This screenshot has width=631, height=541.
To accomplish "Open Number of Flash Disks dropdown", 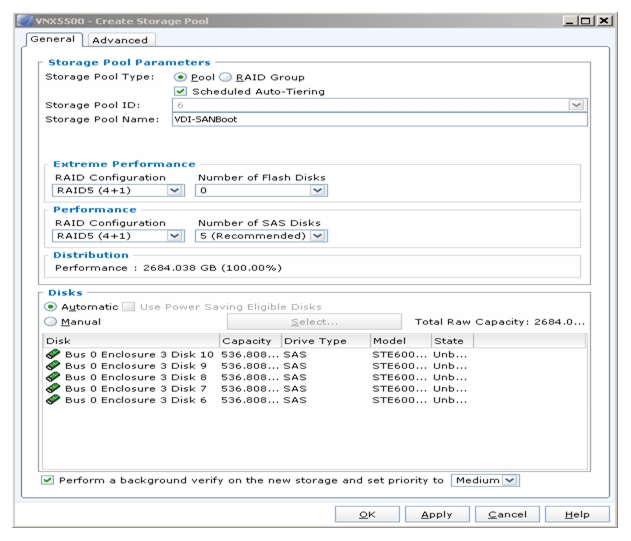I will [x=317, y=190].
